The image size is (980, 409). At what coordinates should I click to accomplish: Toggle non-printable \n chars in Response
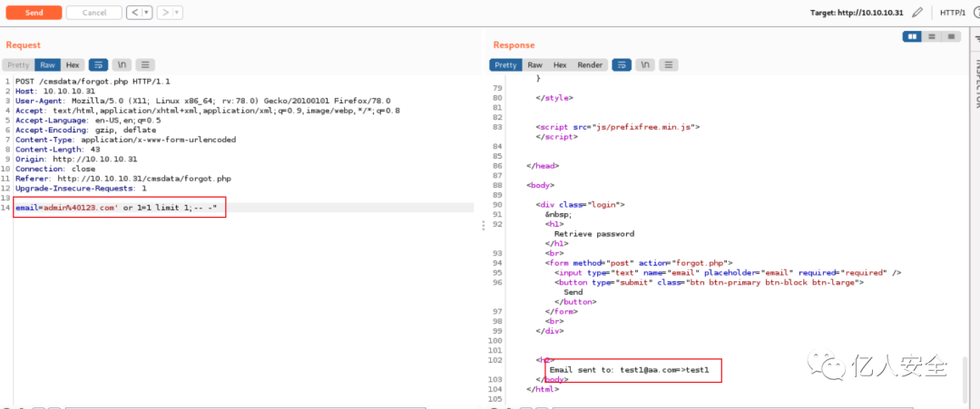pyautogui.click(x=646, y=65)
